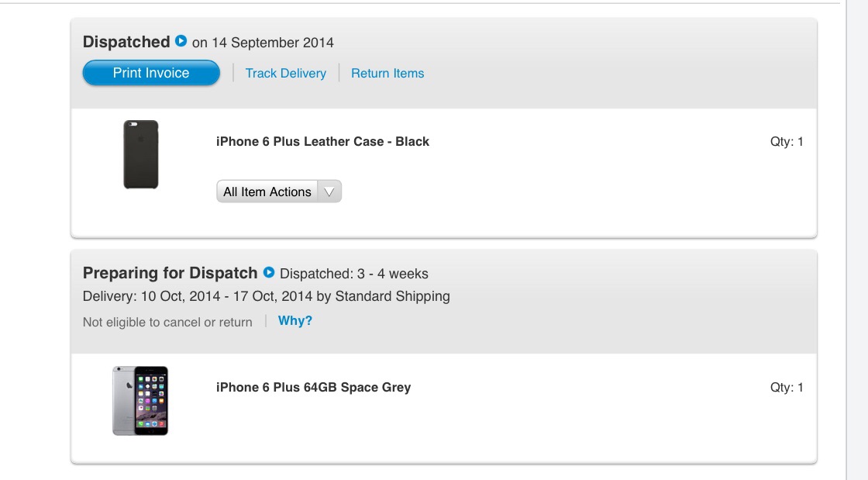Click the Not eligible to cancel or return text
Image resolution: width=868 pixels, height=480 pixels.
(x=167, y=323)
